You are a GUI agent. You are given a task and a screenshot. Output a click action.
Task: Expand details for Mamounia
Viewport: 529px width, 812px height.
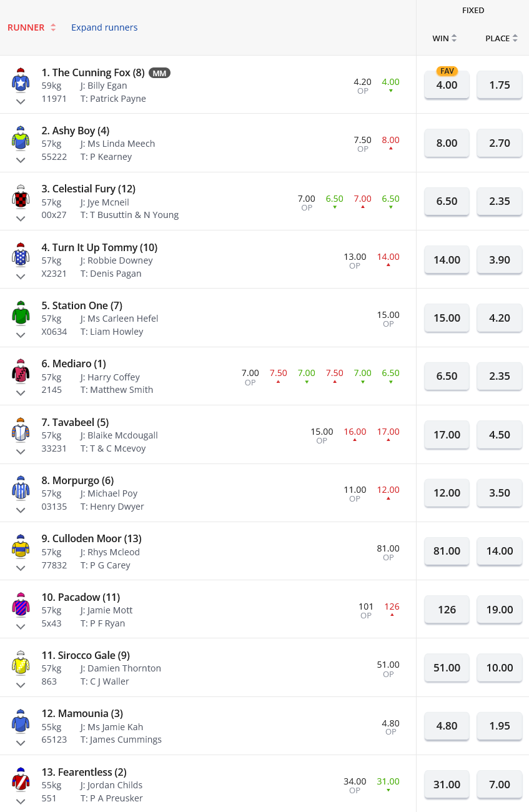coord(21,743)
